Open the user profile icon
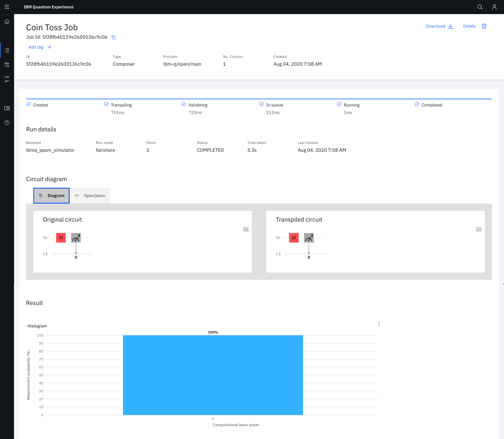This screenshot has width=504, height=439. [x=494, y=7]
